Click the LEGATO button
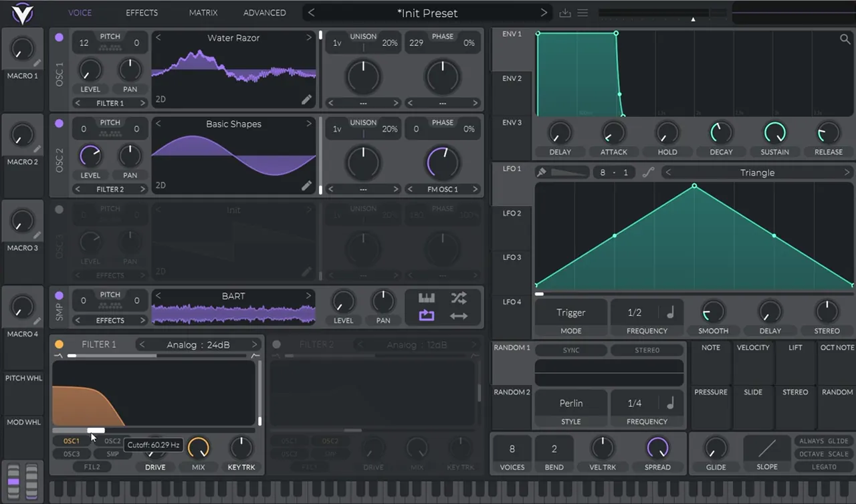Image resolution: width=856 pixels, height=504 pixels. pyautogui.click(x=823, y=467)
